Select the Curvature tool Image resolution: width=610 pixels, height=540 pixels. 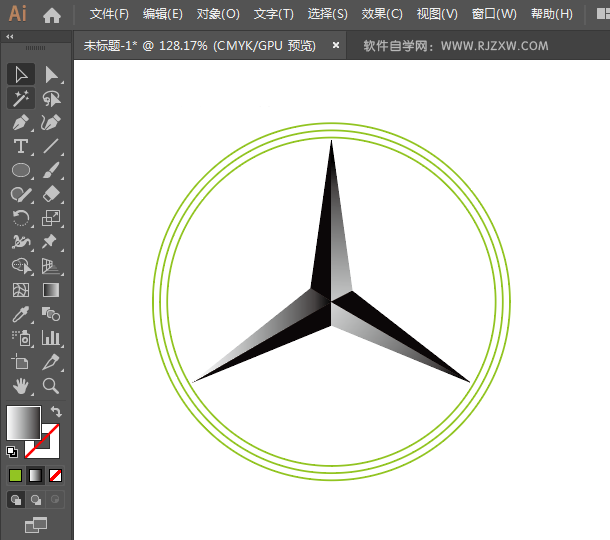click(x=51, y=123)
